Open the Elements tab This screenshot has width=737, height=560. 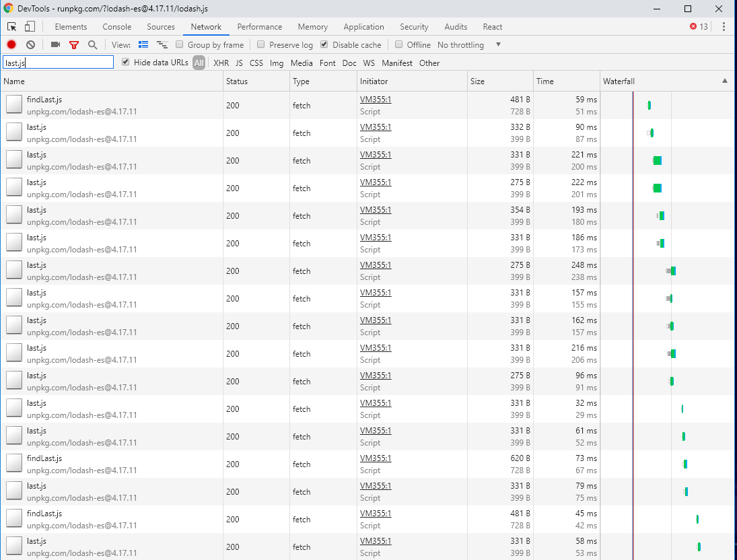[71, 27]
